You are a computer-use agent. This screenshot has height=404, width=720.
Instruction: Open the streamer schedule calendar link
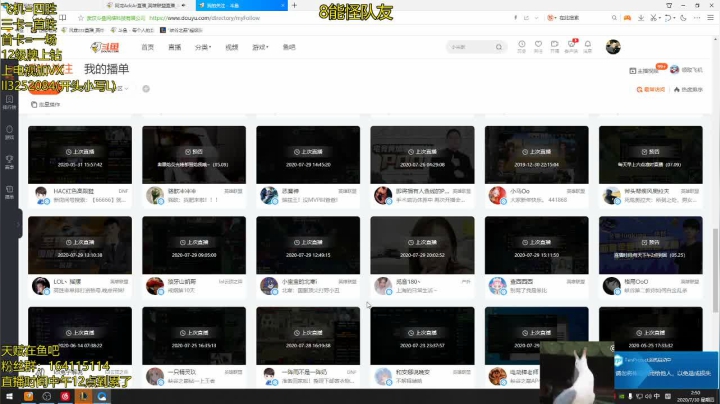point(644,70)
